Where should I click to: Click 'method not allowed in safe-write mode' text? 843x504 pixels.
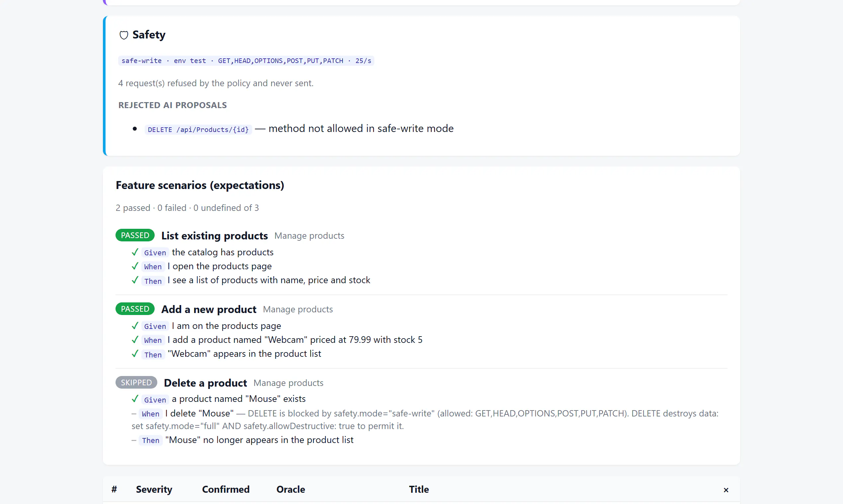coord(361,128)
